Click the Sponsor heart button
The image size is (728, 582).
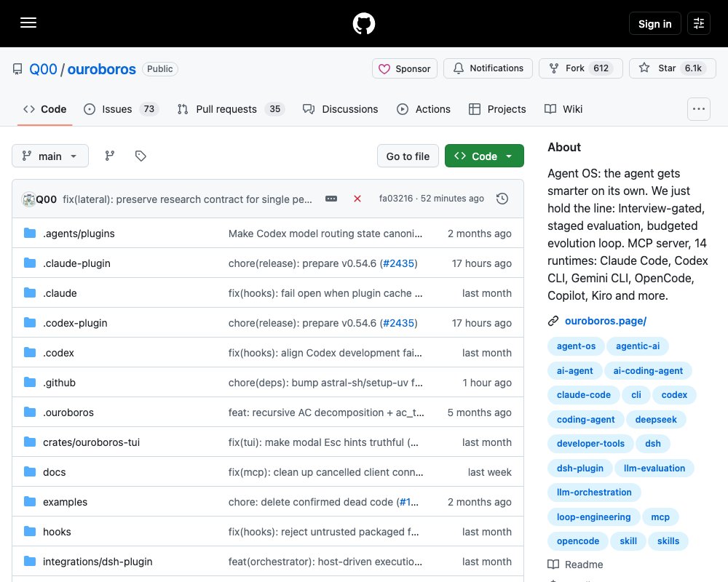(x=404, y=68)
